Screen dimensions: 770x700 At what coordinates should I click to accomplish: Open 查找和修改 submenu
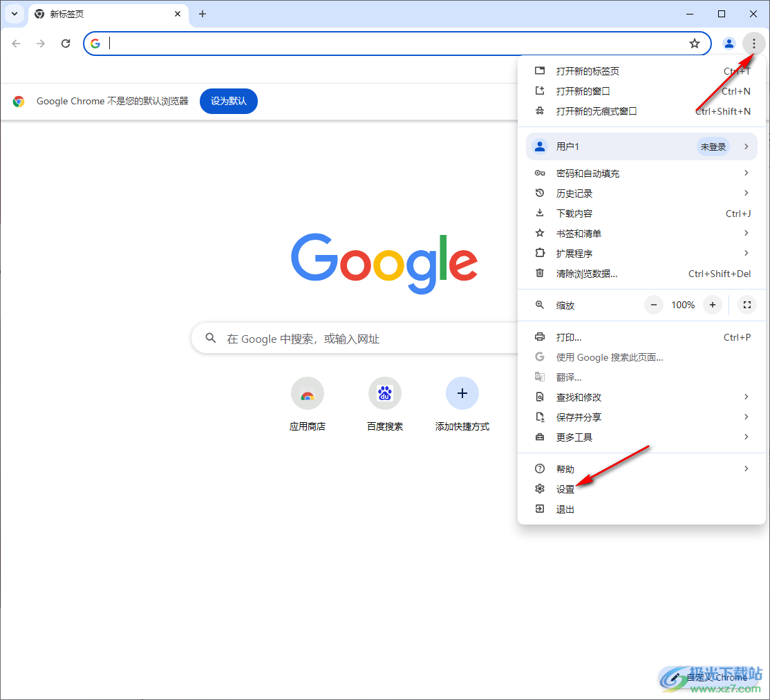coord(641,397)
